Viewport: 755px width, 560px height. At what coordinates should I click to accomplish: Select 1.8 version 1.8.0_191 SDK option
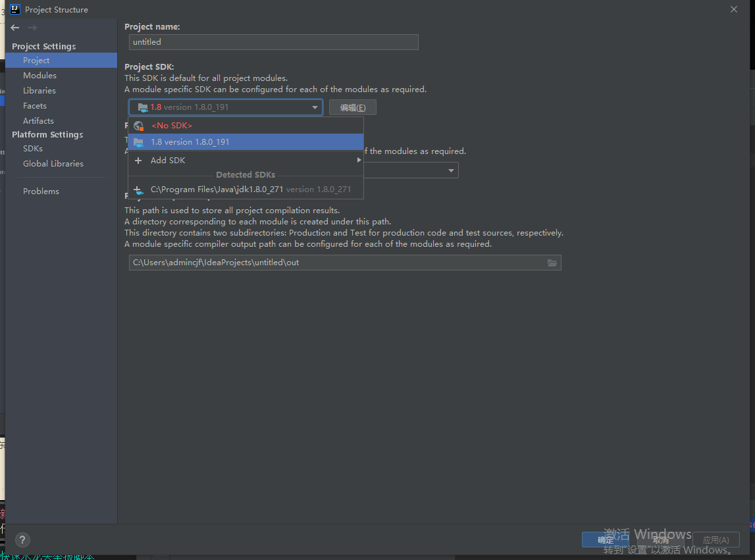190,142
